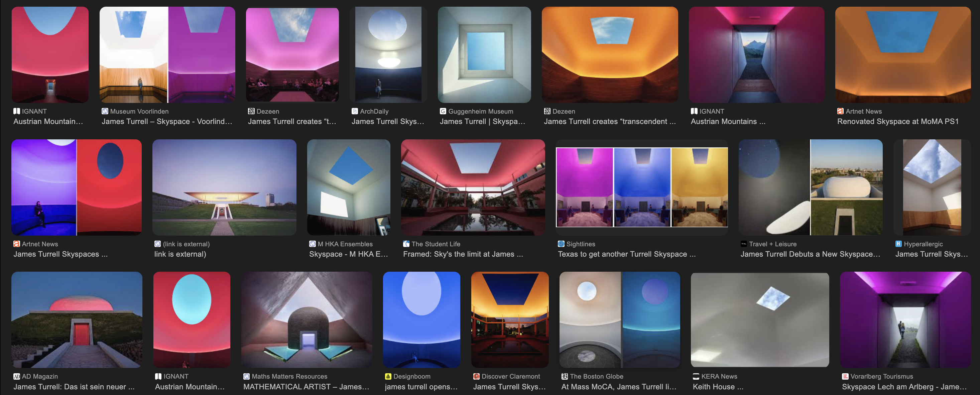The image size is (980, 395).
Task: Open the Vorarlberg Tourismus purple corridor thumbnail
Action: tap(905, 320)
